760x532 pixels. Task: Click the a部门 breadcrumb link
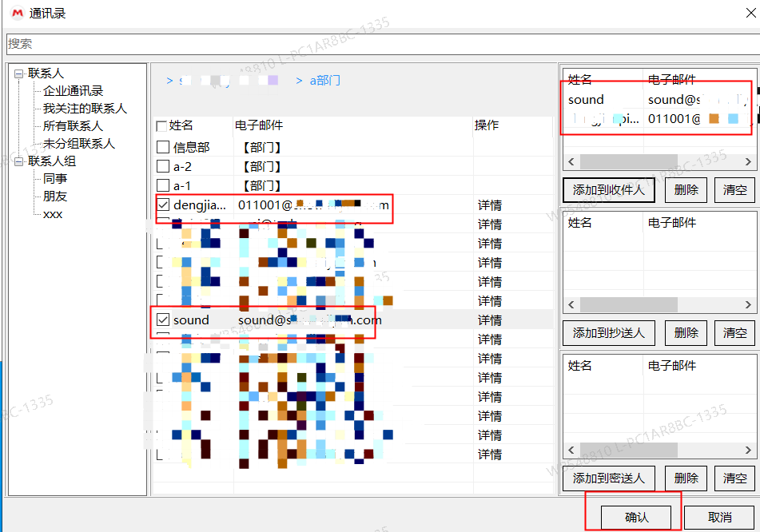click(325, 81)
